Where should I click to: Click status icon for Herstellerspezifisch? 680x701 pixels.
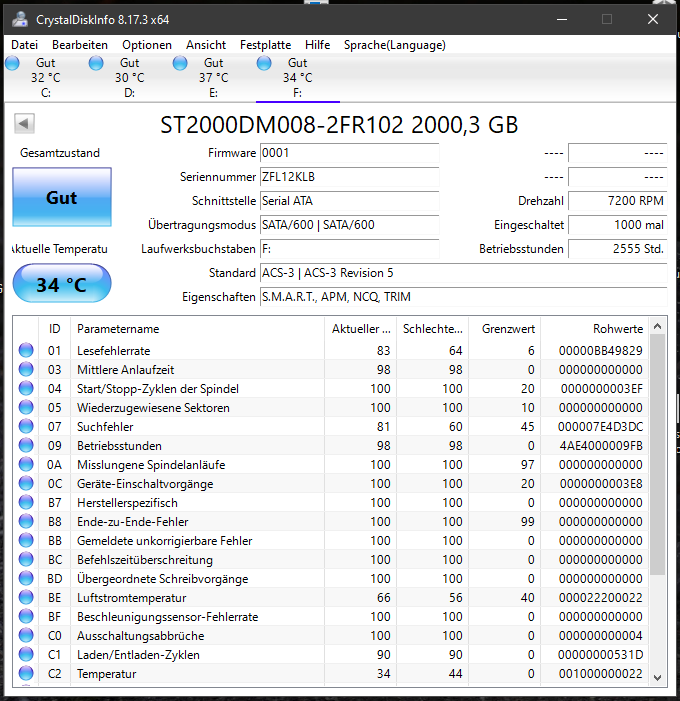point(26,502)
